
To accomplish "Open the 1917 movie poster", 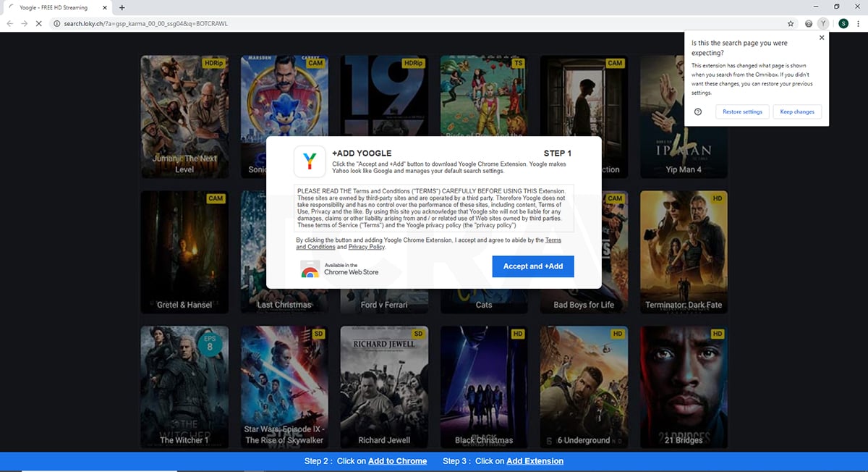I will (x=383, y=94).
